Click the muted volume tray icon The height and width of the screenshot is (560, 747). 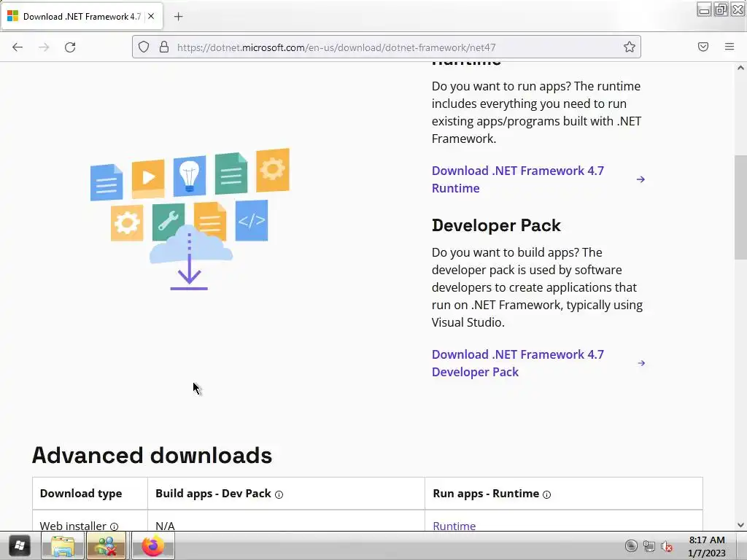coord(667,546)
